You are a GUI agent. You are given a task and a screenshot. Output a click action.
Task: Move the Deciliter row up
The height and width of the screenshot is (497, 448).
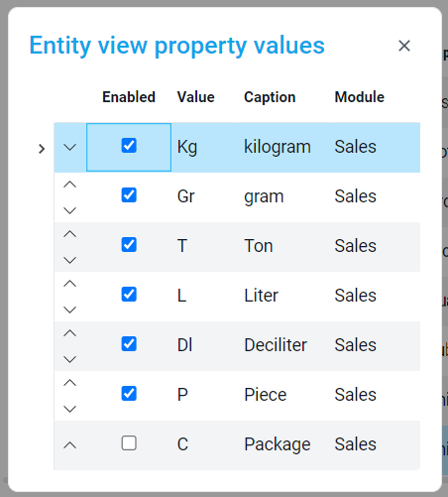click(x=69, y=333)
